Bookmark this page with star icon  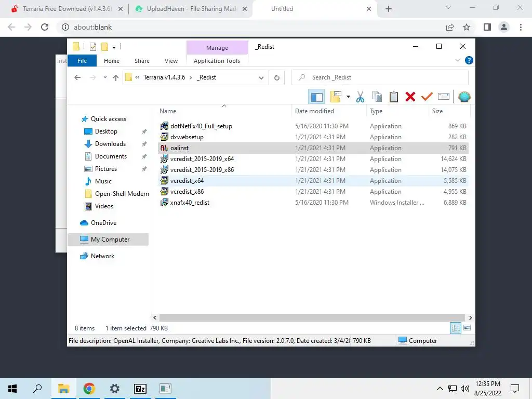(x=467, y=27)
